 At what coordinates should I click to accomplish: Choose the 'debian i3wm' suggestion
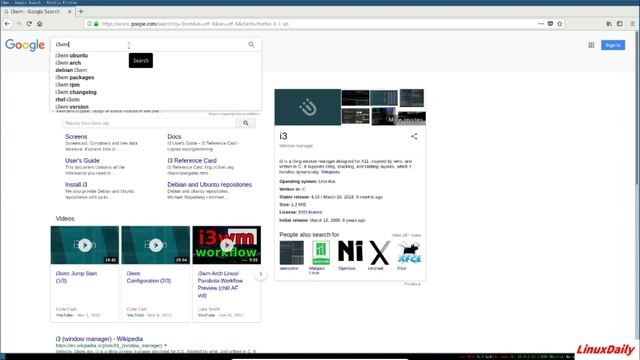[x=71, y=70]
